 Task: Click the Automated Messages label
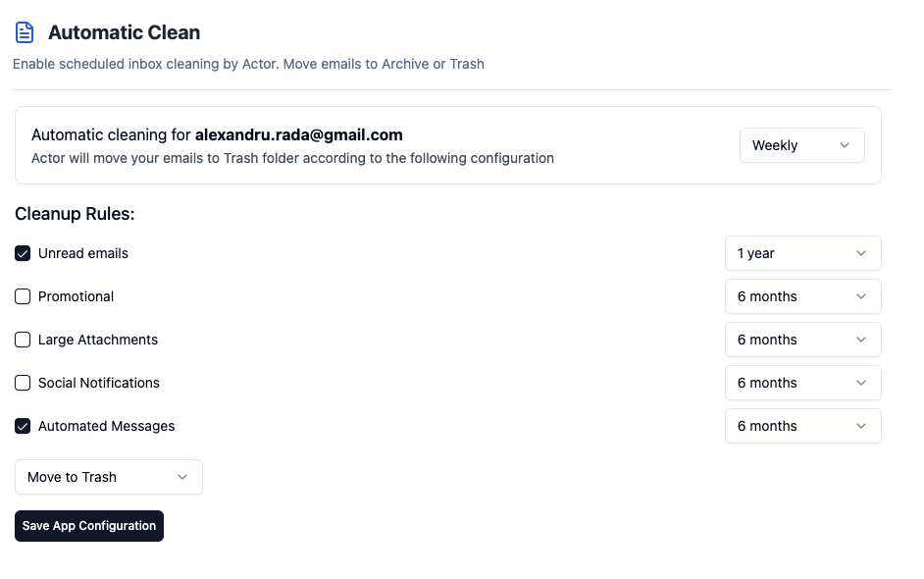[x=107, y=426]
